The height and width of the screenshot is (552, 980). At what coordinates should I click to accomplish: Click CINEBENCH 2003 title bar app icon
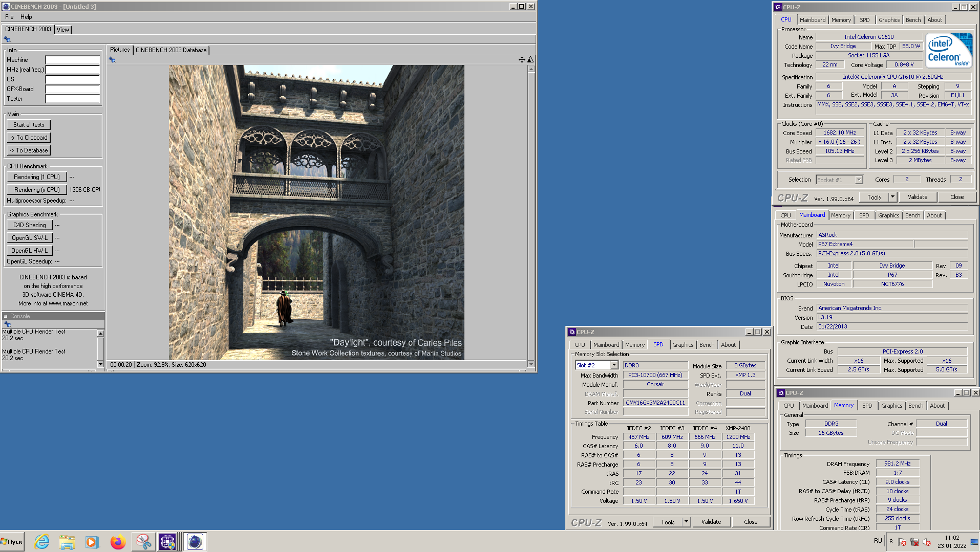(x=6, y=7)
